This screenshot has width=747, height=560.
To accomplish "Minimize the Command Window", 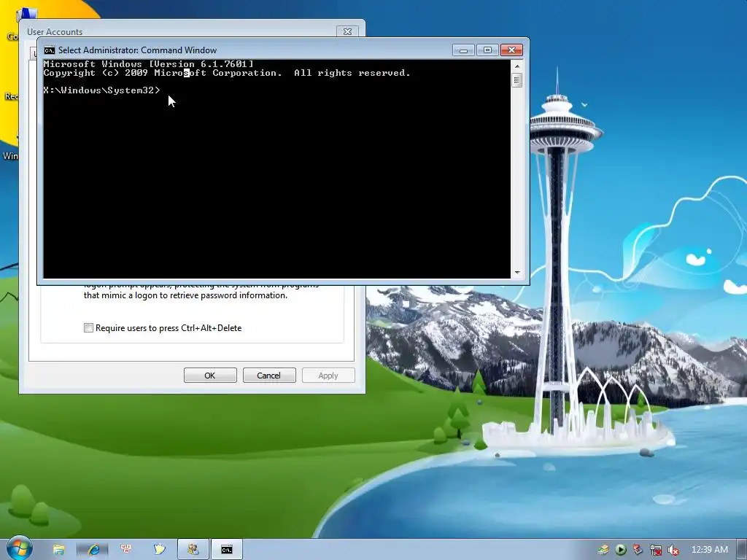I will coord(463,50).
